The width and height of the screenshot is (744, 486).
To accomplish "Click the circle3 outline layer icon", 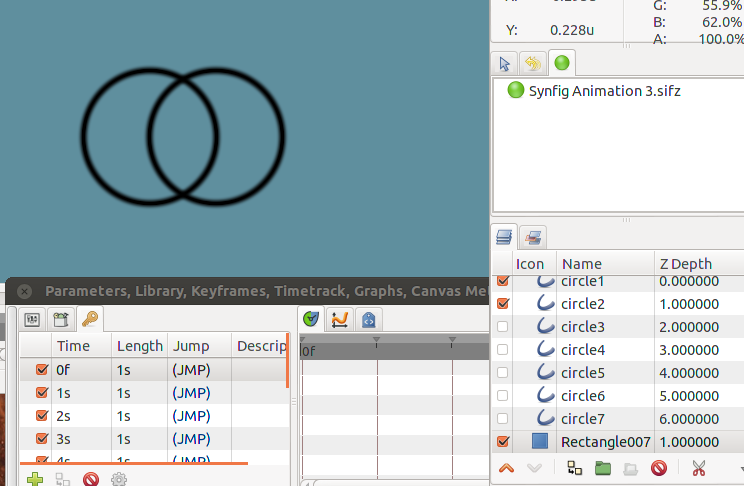I will pyautogui.click(x=545, y=326).
